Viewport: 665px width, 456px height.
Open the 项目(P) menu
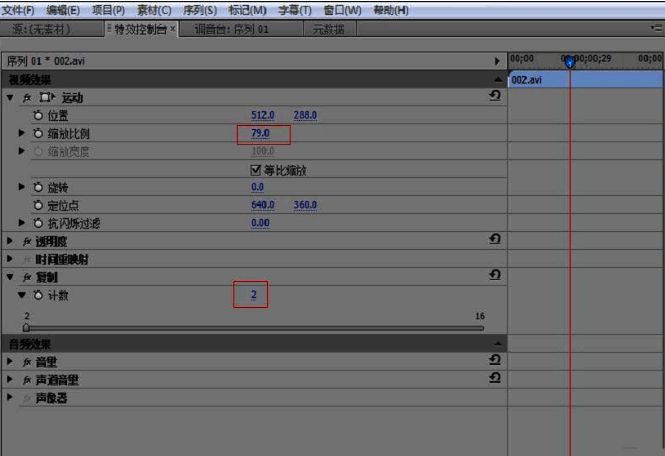(109, 10)
